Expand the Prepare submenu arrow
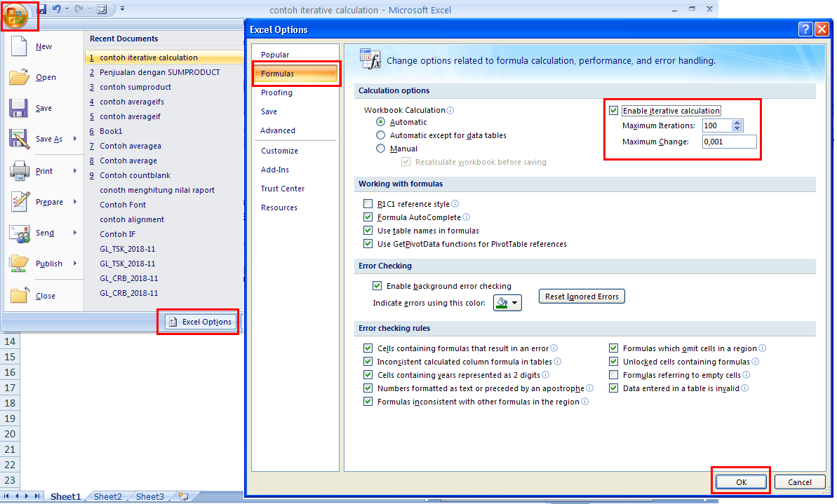 point(75,202)
